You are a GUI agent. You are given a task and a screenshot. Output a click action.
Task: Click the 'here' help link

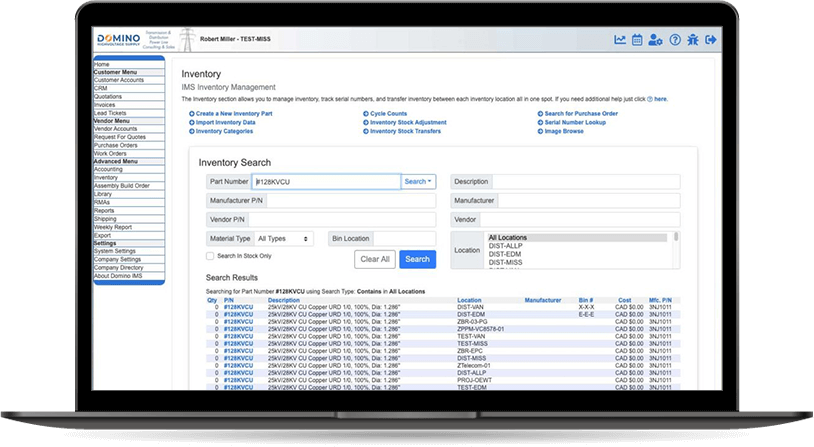coord(661,99)
